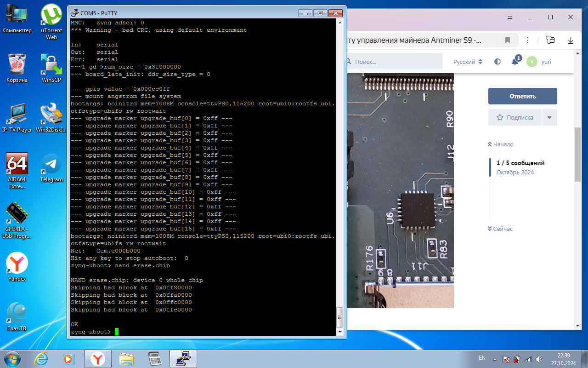Show hidden tray icons arrow
The height and width of the screenshot is (368, 588).
(495, 359)
